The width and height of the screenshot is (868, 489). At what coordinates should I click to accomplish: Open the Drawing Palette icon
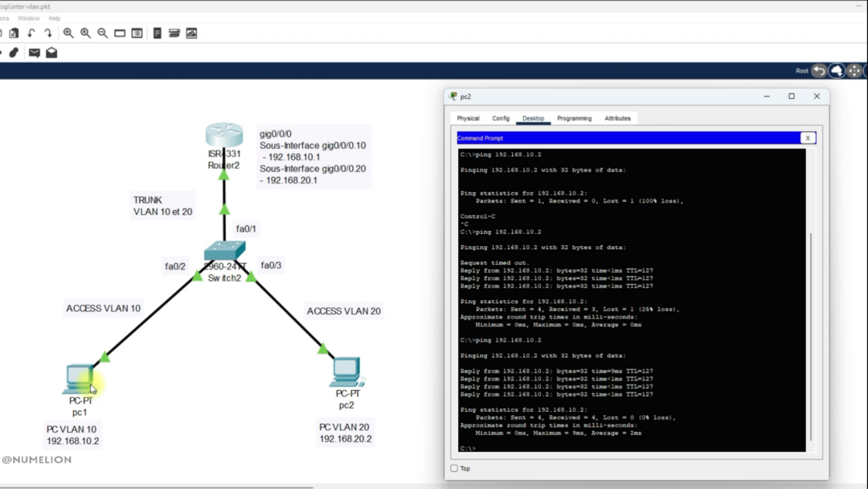click(119, 33)
